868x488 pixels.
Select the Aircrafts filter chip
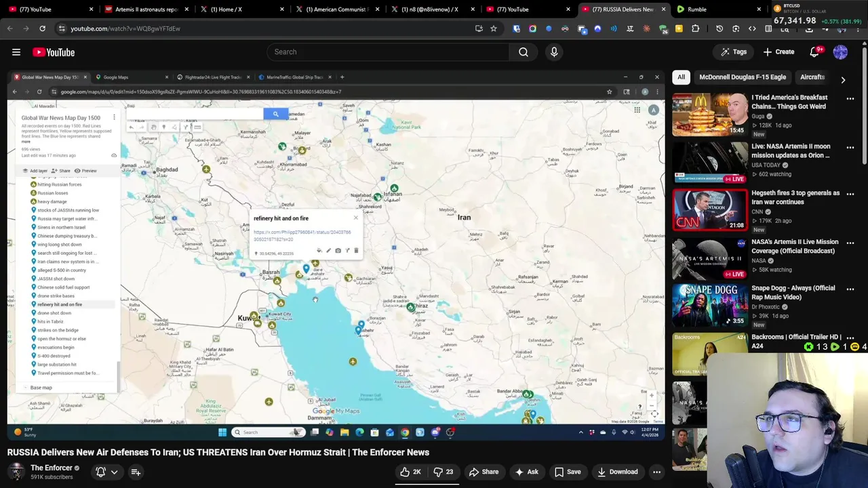[812, 77]
